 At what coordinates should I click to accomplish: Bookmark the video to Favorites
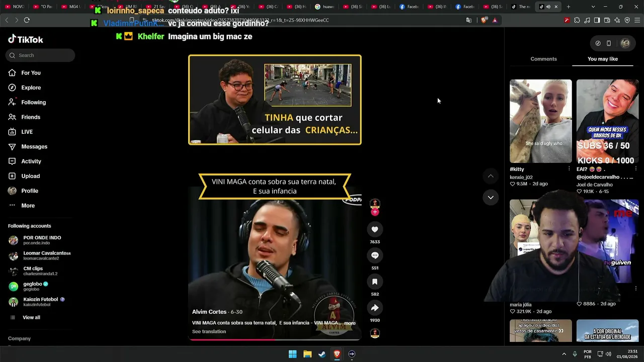pyautogui.click(x=375, y=282)
